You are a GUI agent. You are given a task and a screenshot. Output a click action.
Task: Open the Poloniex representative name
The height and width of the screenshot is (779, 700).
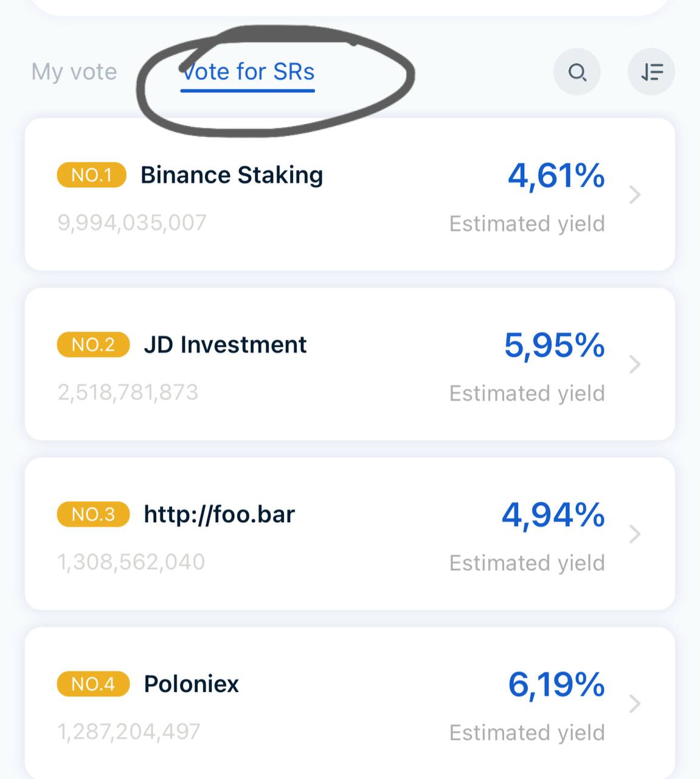tap(191, 684)
